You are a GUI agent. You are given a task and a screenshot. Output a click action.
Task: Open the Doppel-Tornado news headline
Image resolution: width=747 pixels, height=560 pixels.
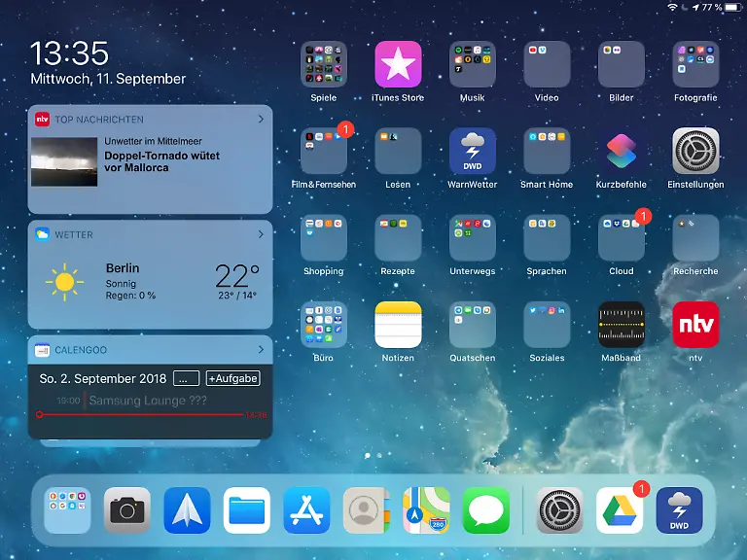[x=162, y=161]
